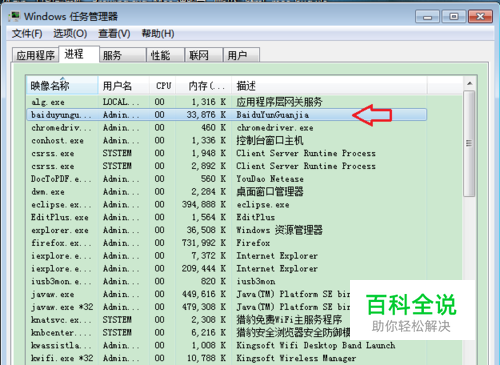Select the iusb3mon.e... process row
Screen dimensions: 500x365
tap(227, 282)
